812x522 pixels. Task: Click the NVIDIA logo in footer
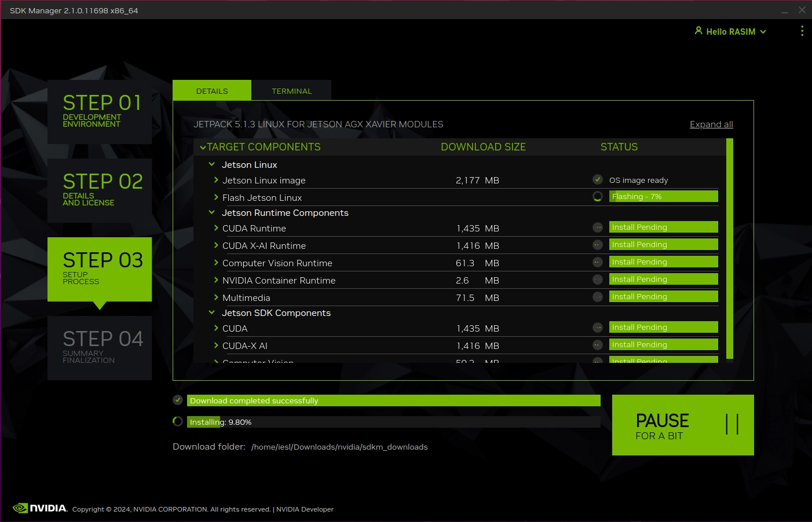40,508
